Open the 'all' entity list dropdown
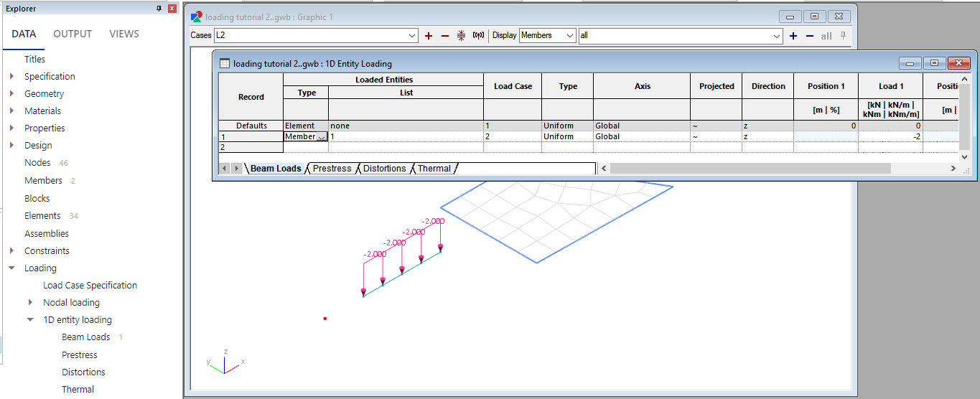 pyautogui.click(x=777, y=35)
